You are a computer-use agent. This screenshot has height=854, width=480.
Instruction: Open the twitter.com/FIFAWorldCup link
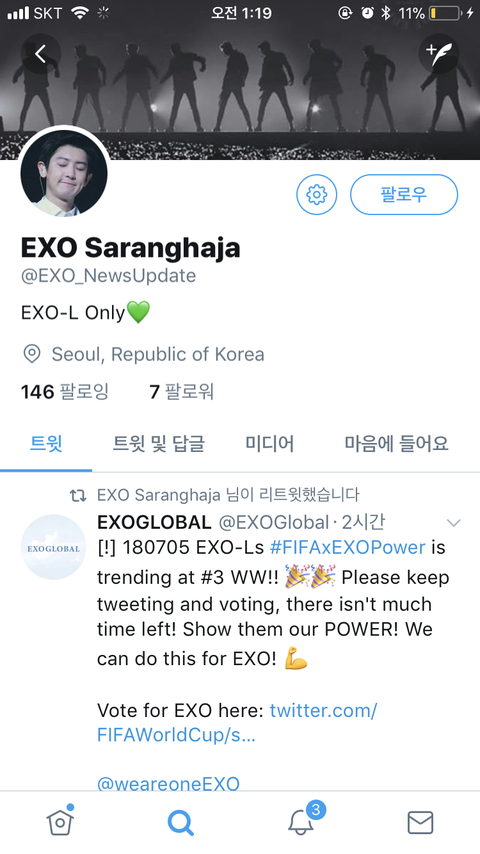[x=237, y=723]
